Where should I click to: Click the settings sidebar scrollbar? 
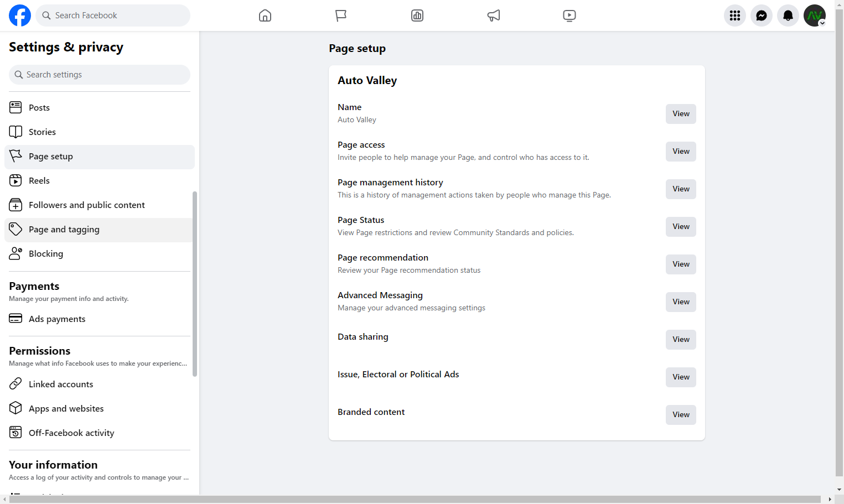195,284
